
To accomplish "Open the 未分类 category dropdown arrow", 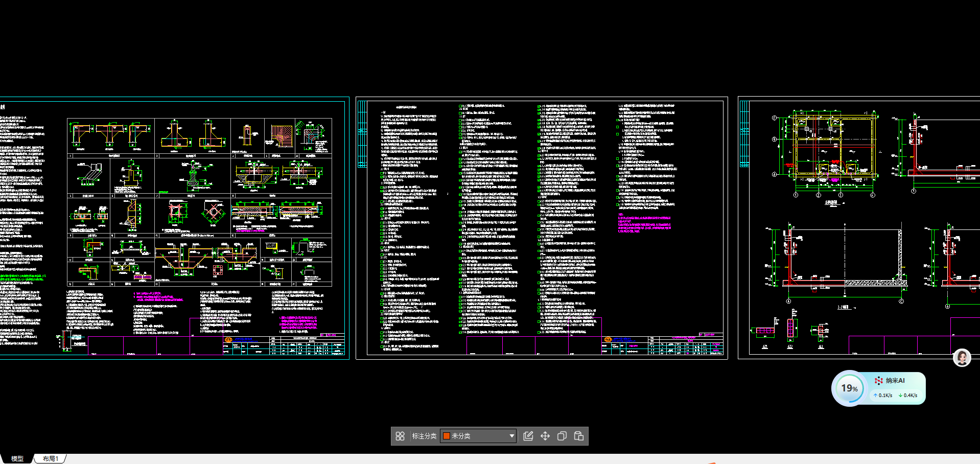I will coord(511,436).
